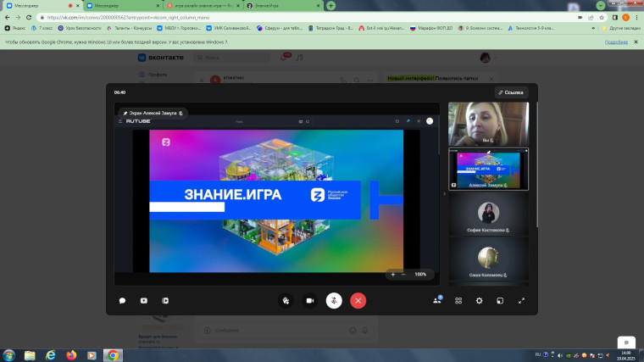End call with red X button
The height and width of the screenshot is (362, 644).
(358, 301)
